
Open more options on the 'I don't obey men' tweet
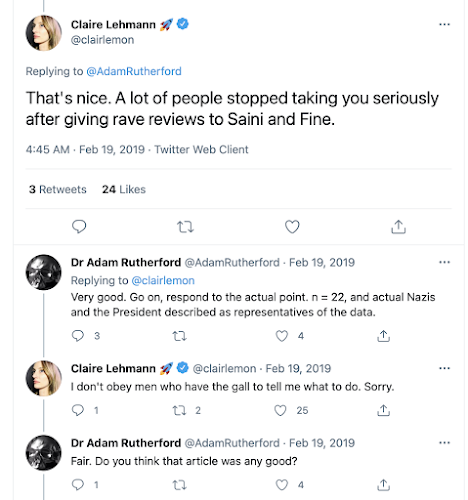coord(444,368)
